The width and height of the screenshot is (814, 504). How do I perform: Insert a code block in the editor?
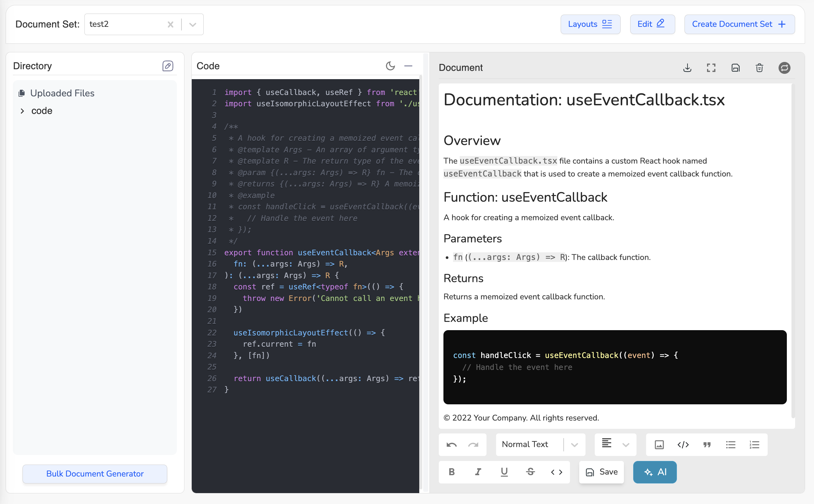683,444
